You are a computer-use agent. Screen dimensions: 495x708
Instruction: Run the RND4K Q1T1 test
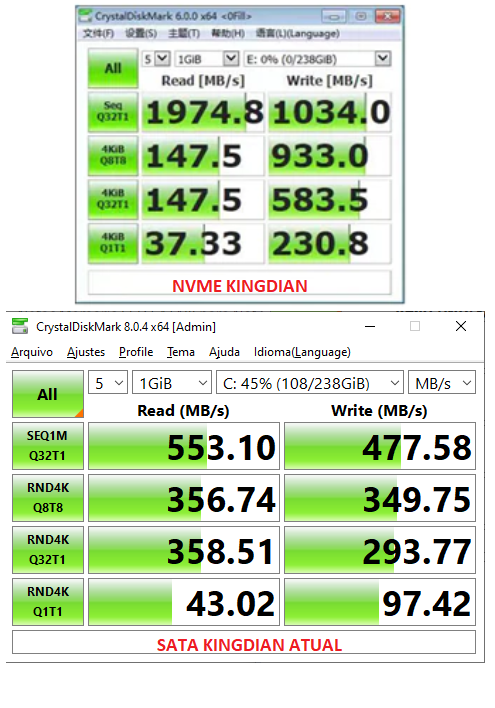48,602
